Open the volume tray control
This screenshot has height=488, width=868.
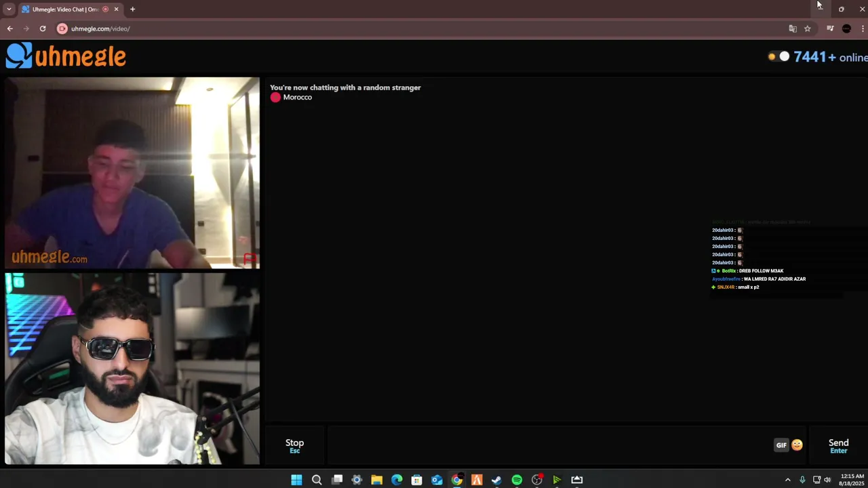827,480
